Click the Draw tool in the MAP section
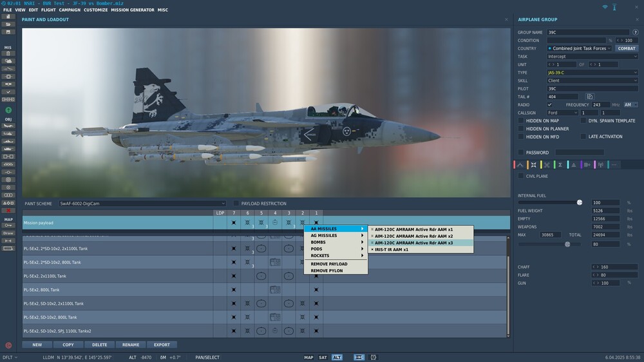644x362 pixels. coord(8,233)
